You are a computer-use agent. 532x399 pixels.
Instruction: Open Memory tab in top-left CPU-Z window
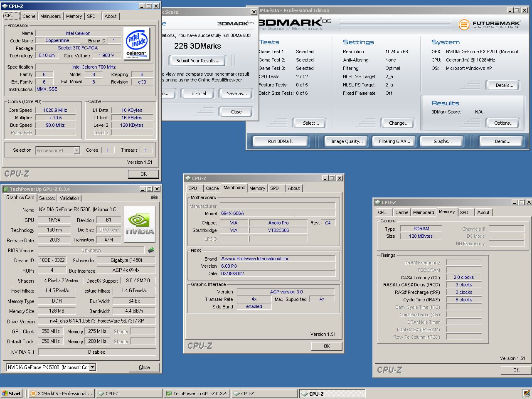pyautogui.click(x=74, y=16)
